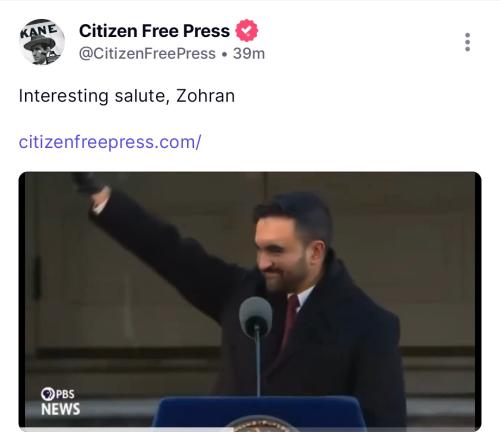Click the pink verified badge checkmark
The image size is (500, 444).
point(247,31)
